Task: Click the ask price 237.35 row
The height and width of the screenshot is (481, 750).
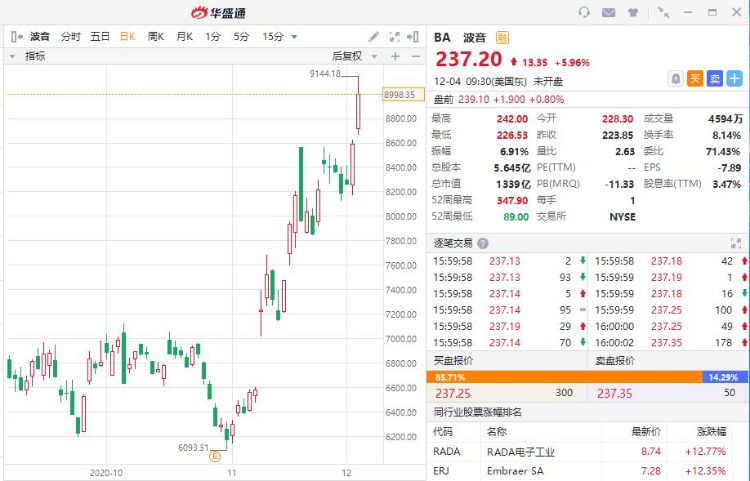Action: (x=668, y=393)
